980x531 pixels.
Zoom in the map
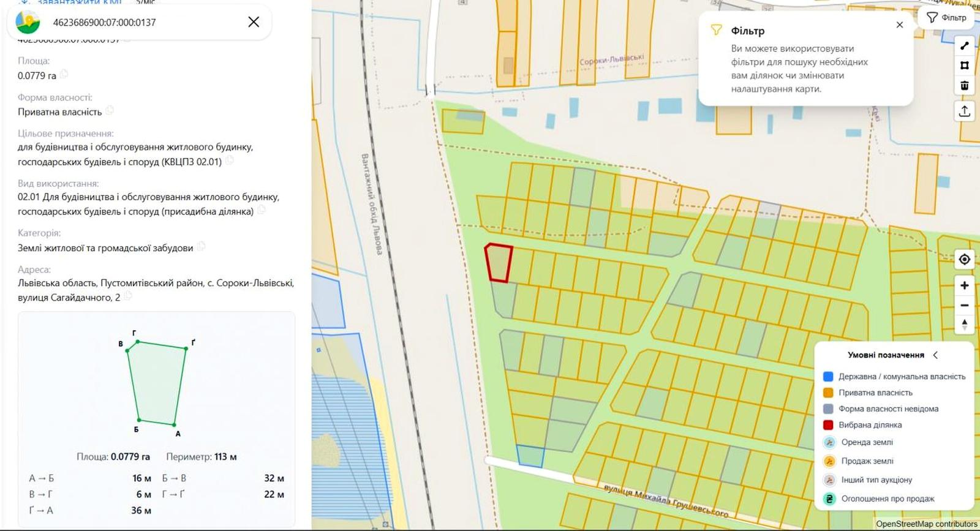coord(965,285)
